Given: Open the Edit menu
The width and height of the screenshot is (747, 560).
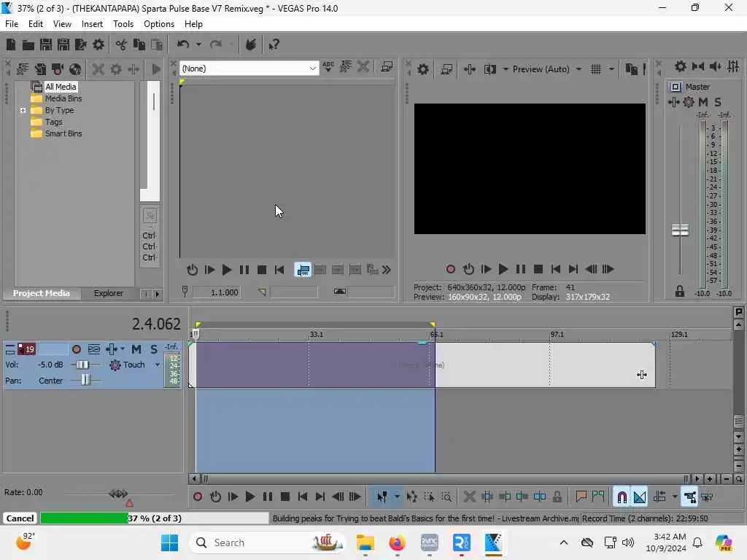Looking at the screenshot, I should (36, 24).
